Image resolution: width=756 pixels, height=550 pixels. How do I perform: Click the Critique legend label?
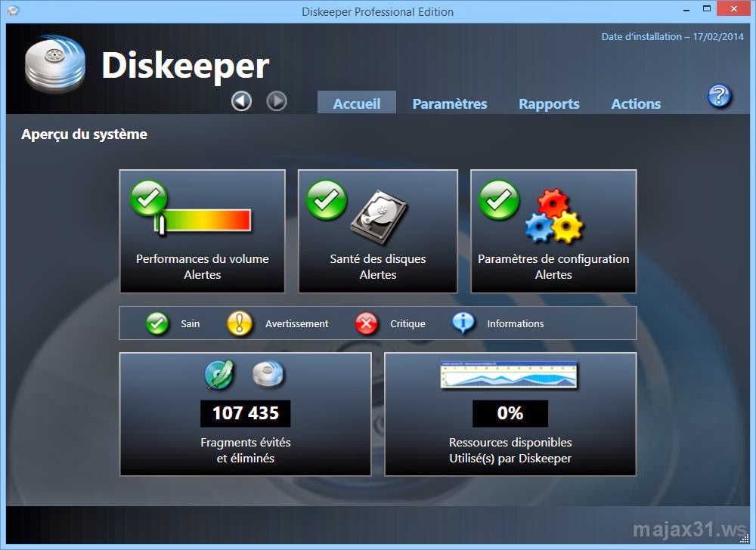click(x=407, y=323)
